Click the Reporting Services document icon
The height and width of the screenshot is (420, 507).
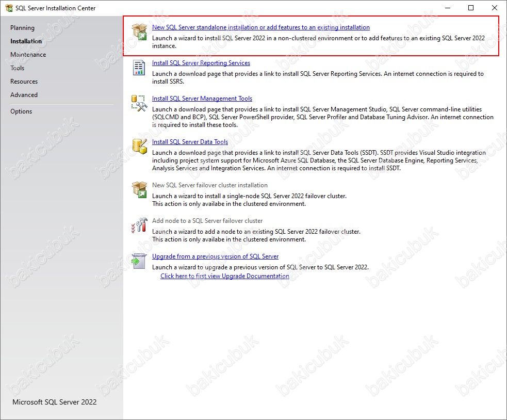coord(139,68)
